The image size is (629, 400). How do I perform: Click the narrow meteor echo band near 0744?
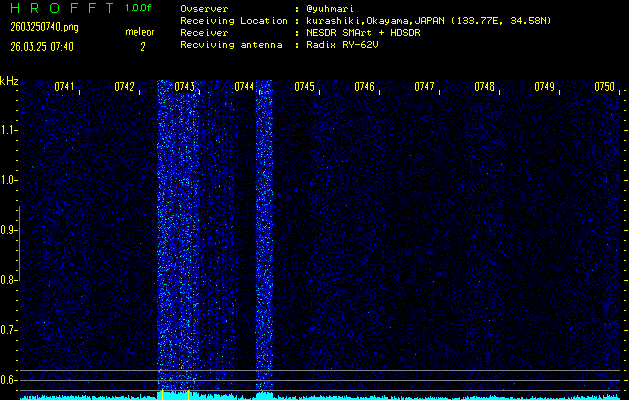point(264,240)
